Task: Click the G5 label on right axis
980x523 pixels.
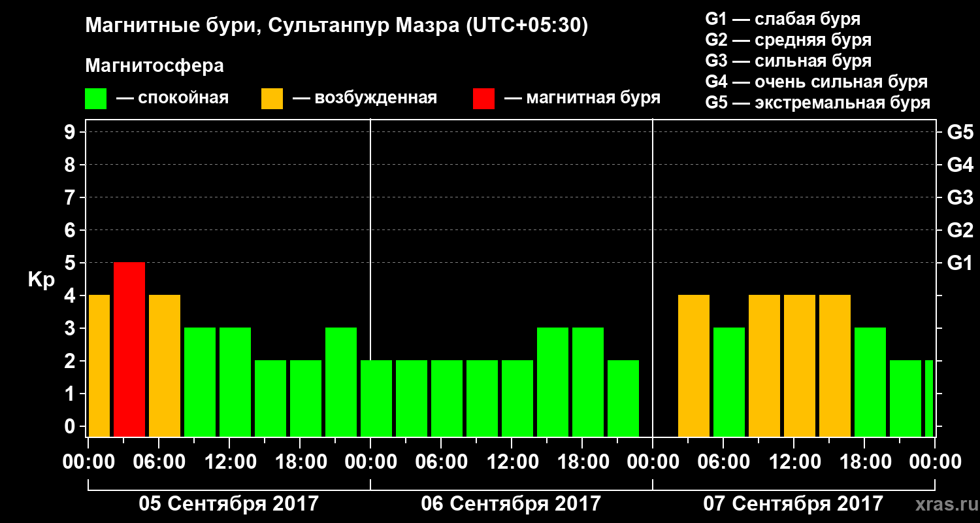Action: pos(960,132)
